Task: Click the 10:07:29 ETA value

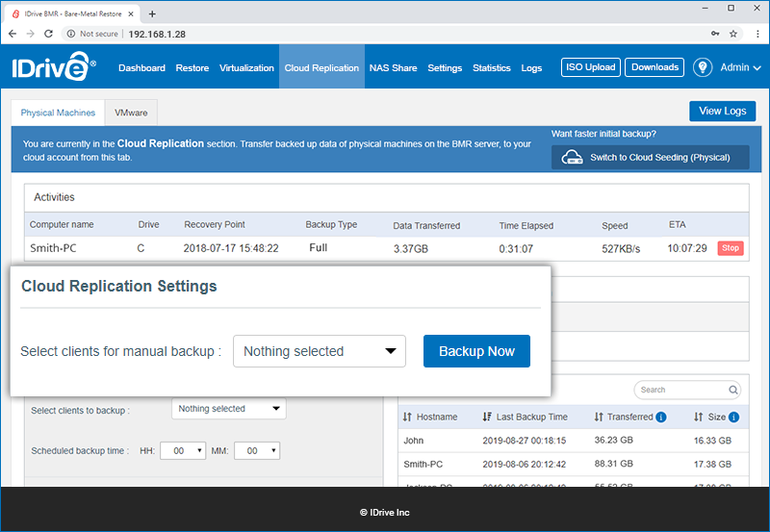Action: pos(686,248)
